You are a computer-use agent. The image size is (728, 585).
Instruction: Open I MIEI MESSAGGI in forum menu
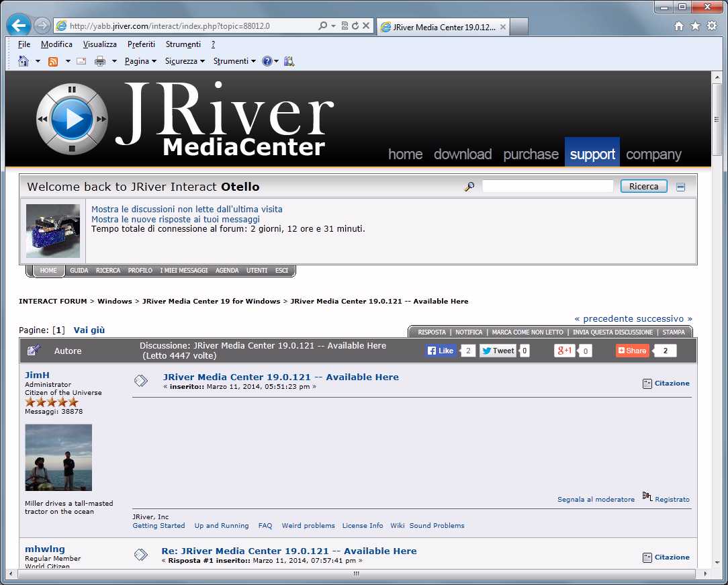click(x=184, y=270)
